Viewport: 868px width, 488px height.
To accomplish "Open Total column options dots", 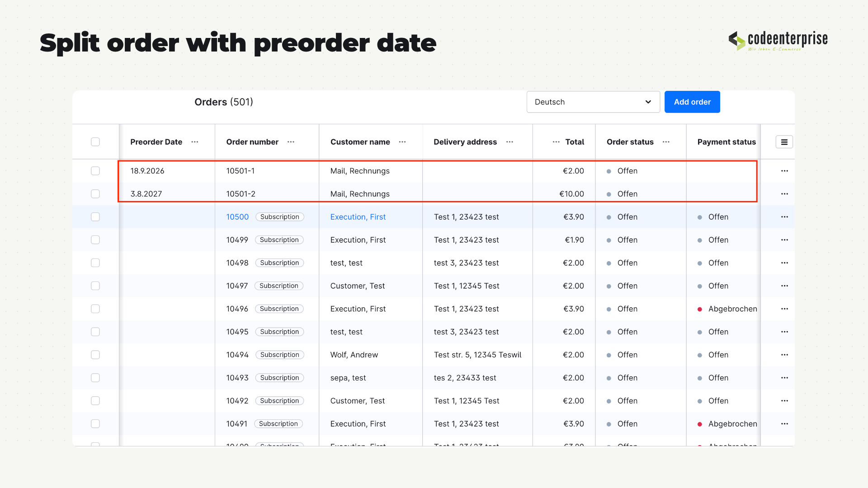I will coord(556,142).
